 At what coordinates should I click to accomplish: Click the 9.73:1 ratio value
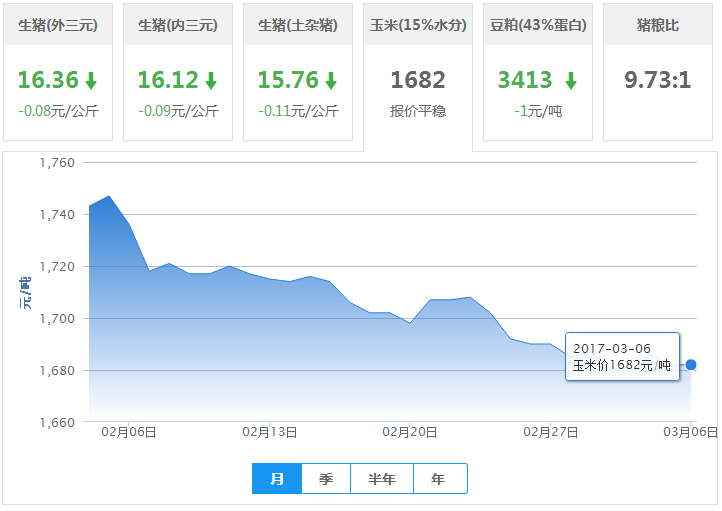[x=658, y=80]
